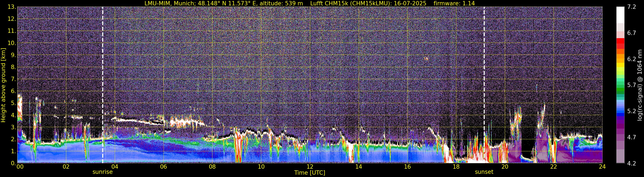Viewport: 644px width, 177px height.
Task: Click the "14" time axis tick label
Action: 358,167
